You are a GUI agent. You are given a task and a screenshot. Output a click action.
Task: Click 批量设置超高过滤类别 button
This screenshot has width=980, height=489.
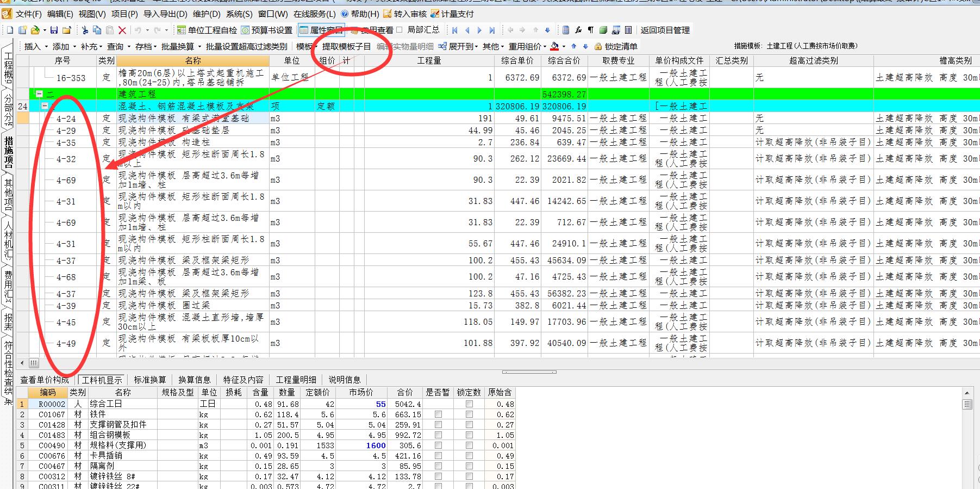click(246, 46)
